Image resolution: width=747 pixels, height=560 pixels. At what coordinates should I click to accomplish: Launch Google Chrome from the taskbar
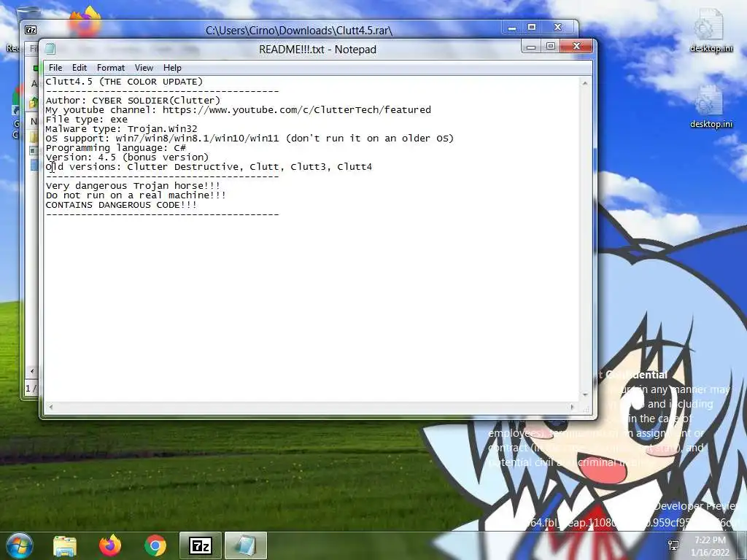click(155, 545)
